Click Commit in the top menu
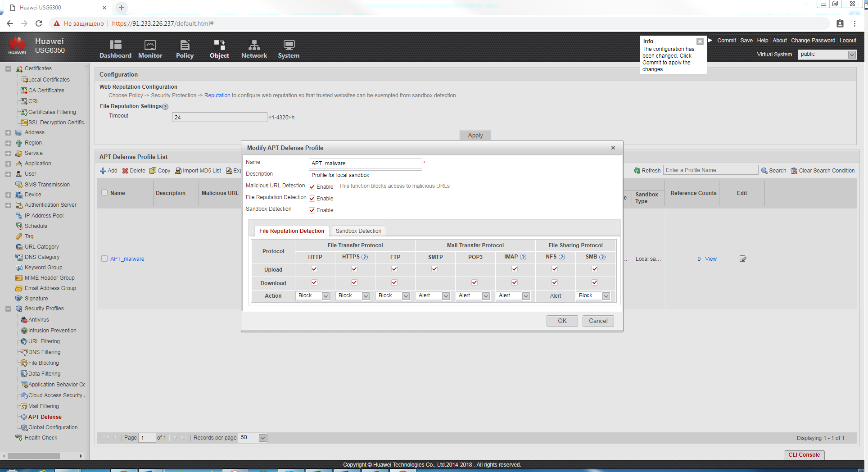The image size is (868, 472). (727, 41)
